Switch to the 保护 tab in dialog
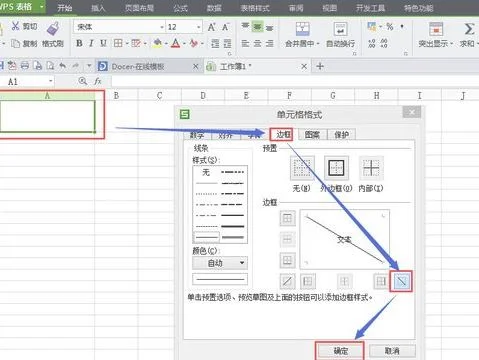Image resolution: width=479 pixels, height=360 pixels. [x=342, y=134]
